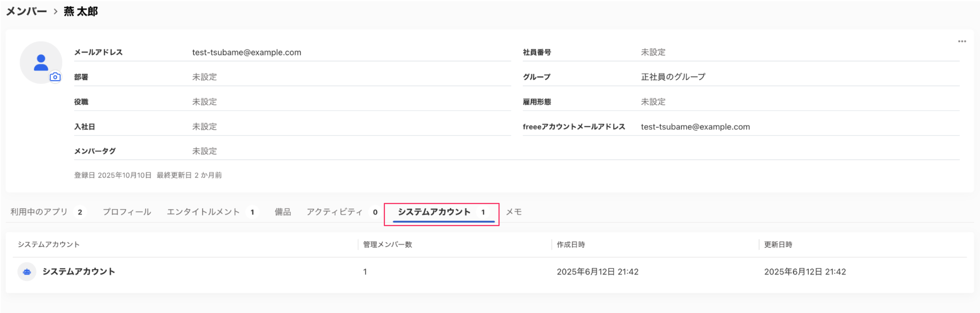Click the メンバータグ value 未設定

coord(204,151)
